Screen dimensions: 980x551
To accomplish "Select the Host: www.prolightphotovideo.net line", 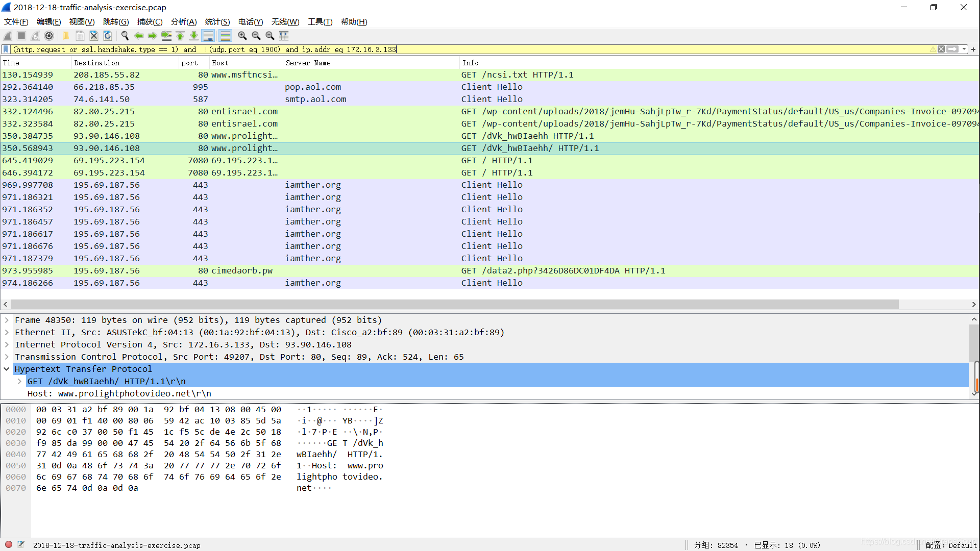I will (119, 393).
